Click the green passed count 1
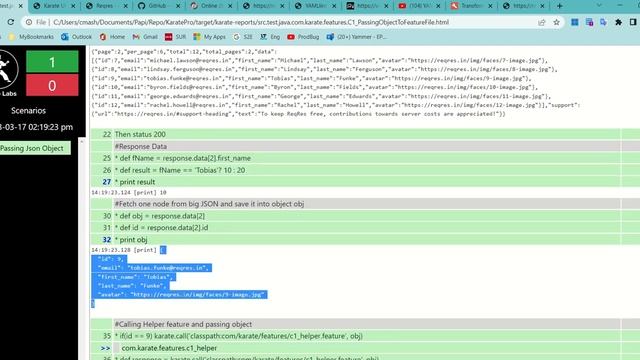Viewport: 640px width, 360px height. [52, 62]
